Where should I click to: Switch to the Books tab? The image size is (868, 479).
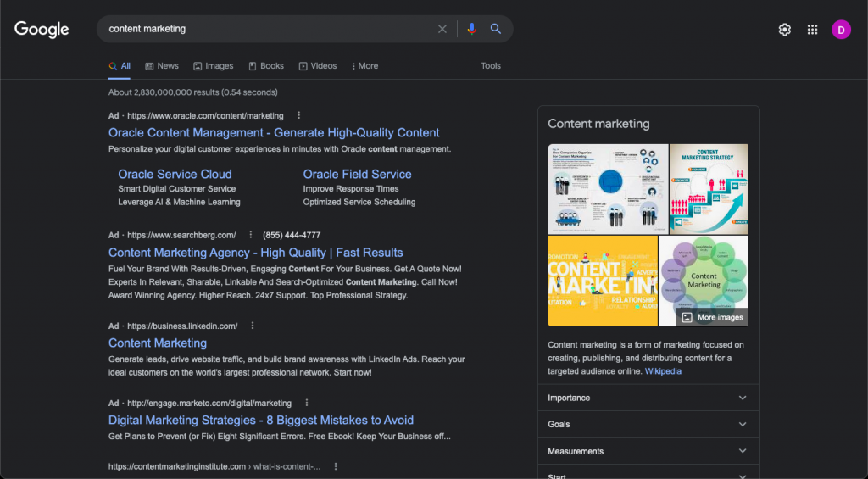265,66
